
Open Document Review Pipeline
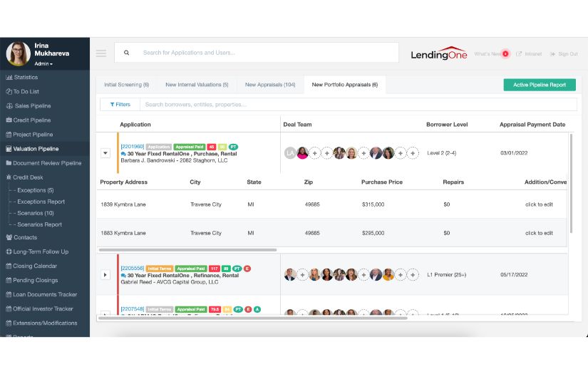pos(43,163)
